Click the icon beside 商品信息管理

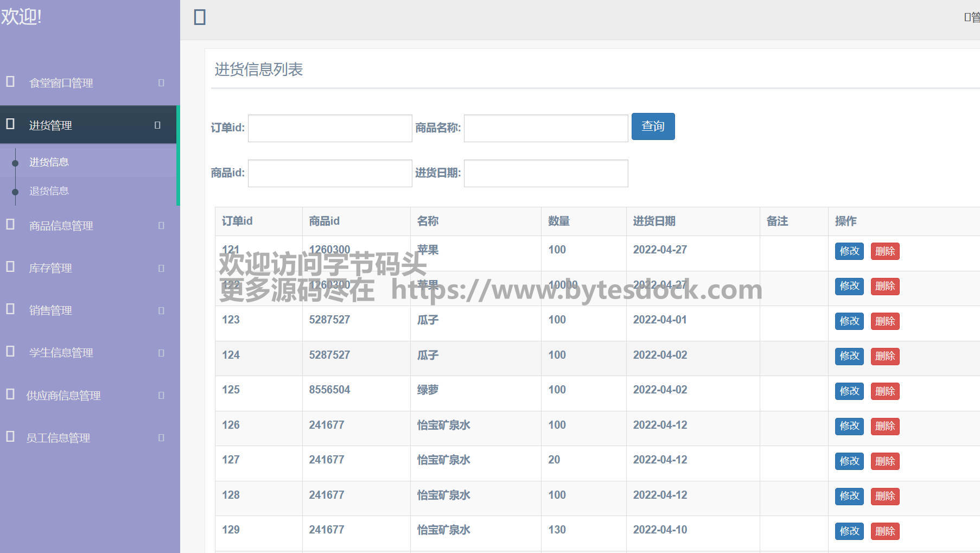click(10, 224)
